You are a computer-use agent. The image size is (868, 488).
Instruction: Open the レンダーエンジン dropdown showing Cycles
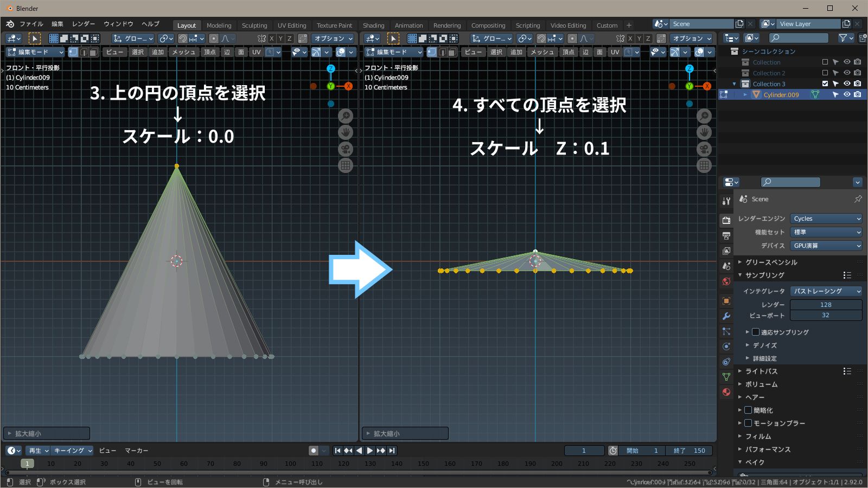(826, 219)
